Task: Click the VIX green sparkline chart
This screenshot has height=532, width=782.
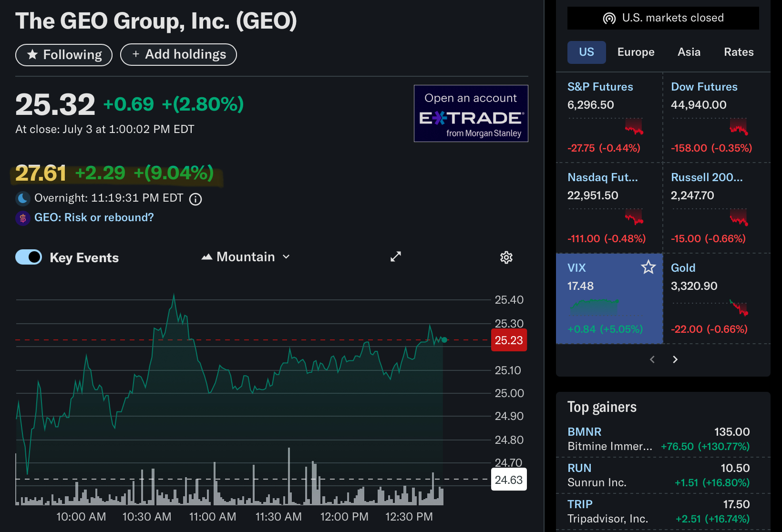Action: click(x=594, y=307)
